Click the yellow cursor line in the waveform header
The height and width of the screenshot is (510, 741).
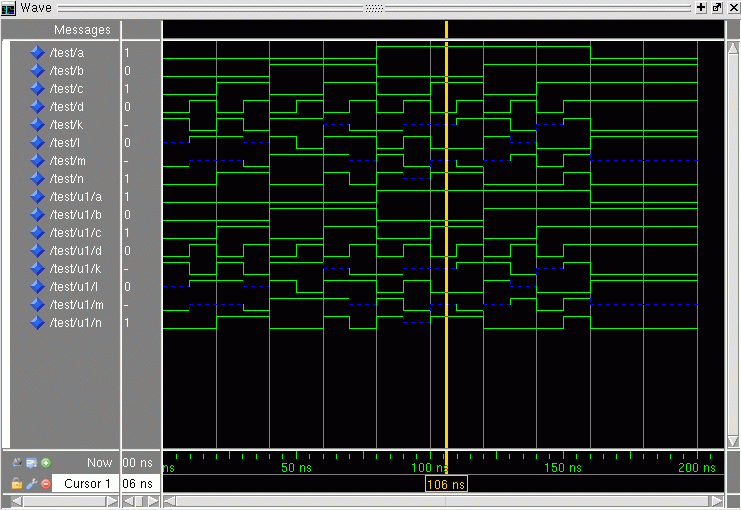[446, 30]
